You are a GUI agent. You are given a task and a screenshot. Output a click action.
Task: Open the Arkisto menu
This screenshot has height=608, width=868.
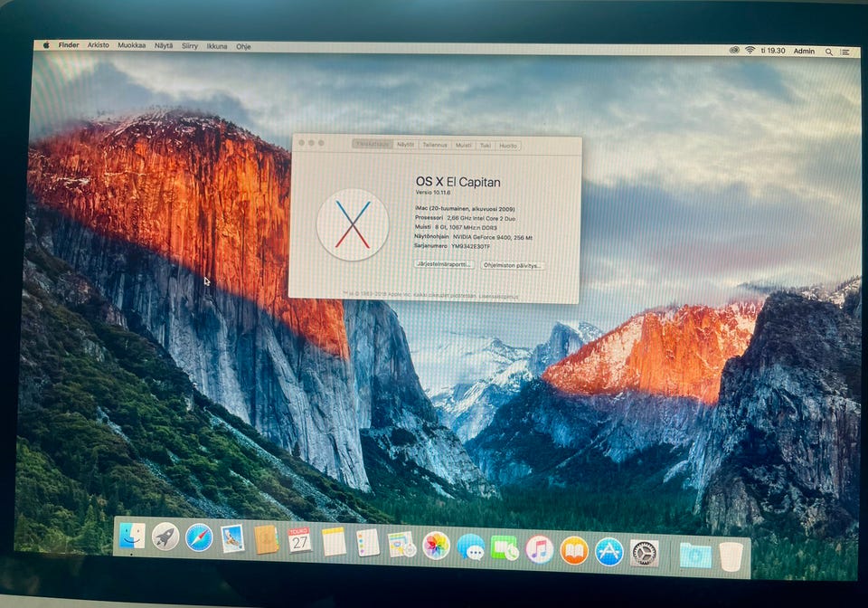[98, 45]
